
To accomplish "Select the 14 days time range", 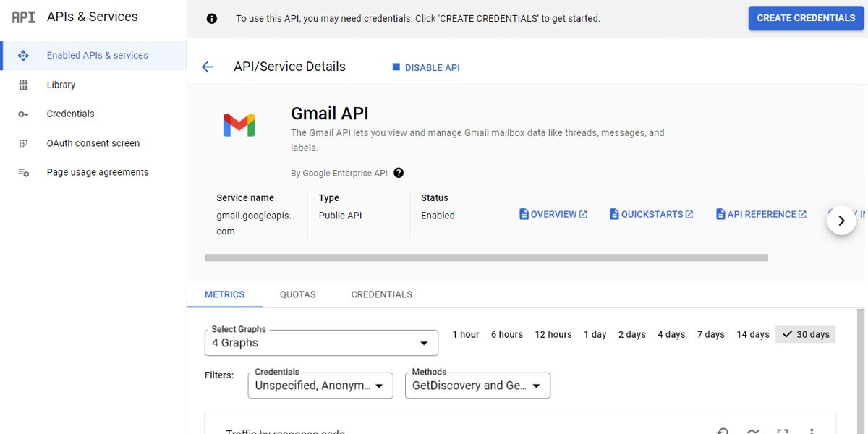I will tap(753, 334).
